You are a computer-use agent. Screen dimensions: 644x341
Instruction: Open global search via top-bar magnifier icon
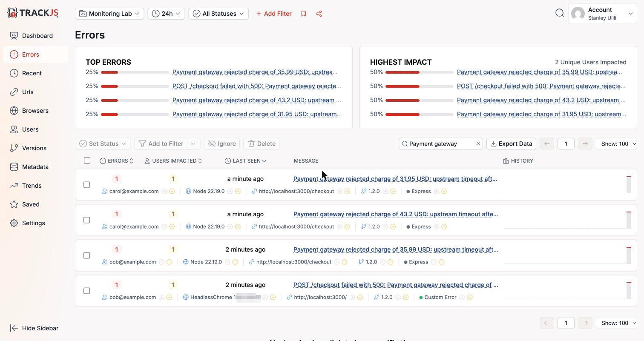coord(560,13)
